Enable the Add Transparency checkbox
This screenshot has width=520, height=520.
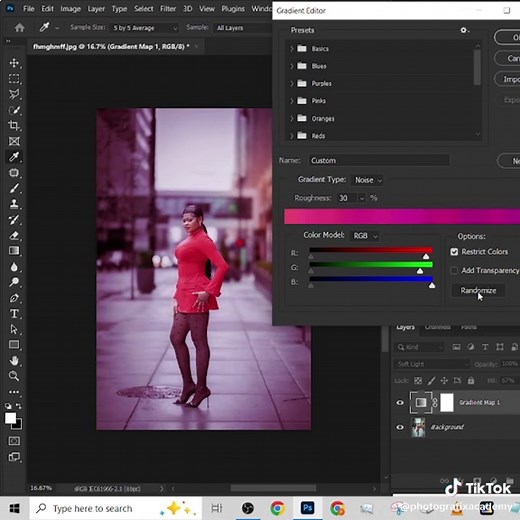[x=454, y=270]
